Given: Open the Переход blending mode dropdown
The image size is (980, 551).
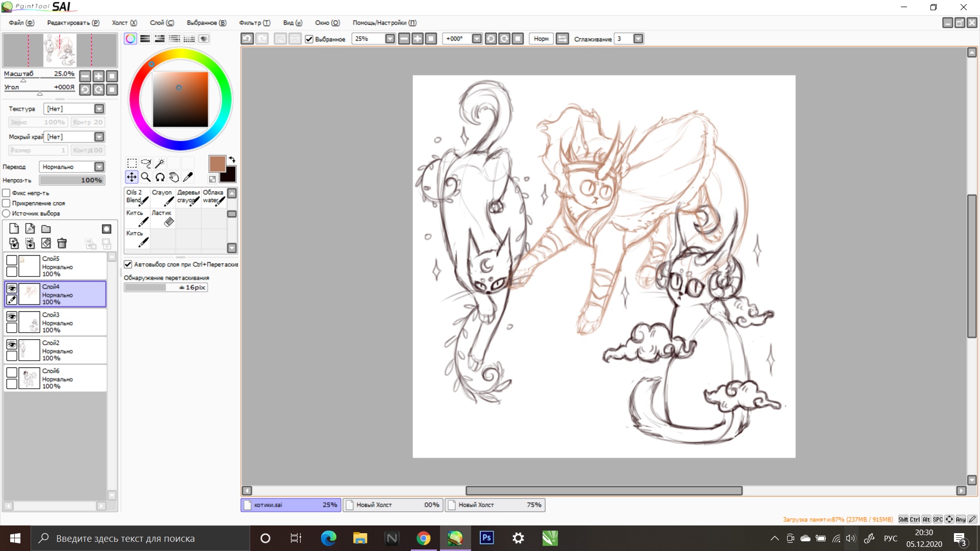Looking at the screenshot, I should click(99, 167).
